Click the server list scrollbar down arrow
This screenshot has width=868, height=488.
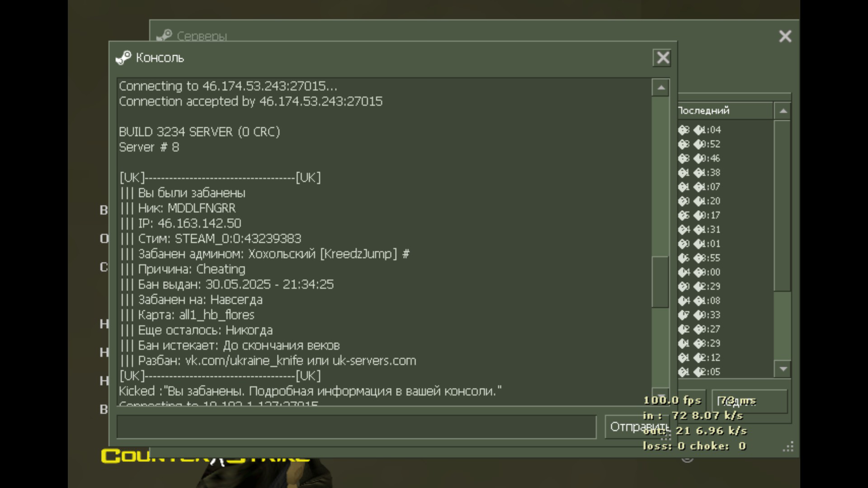point(783,369)
